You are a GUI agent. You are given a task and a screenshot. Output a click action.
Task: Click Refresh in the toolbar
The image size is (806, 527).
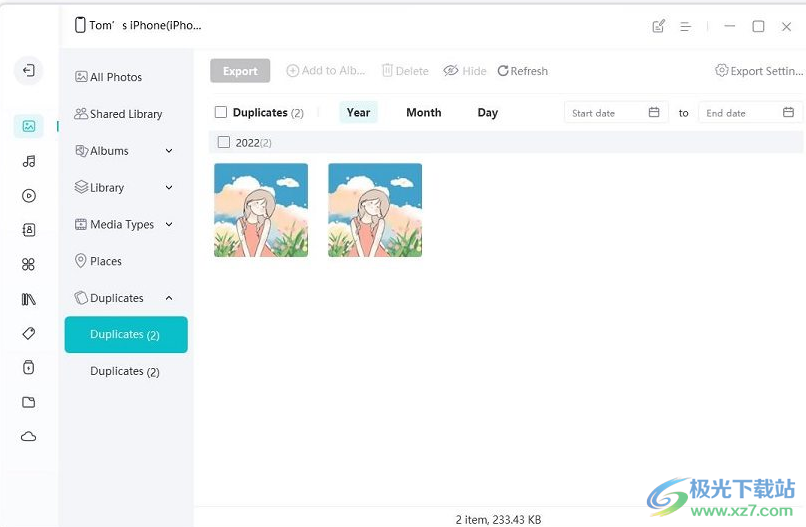(522, 71)
